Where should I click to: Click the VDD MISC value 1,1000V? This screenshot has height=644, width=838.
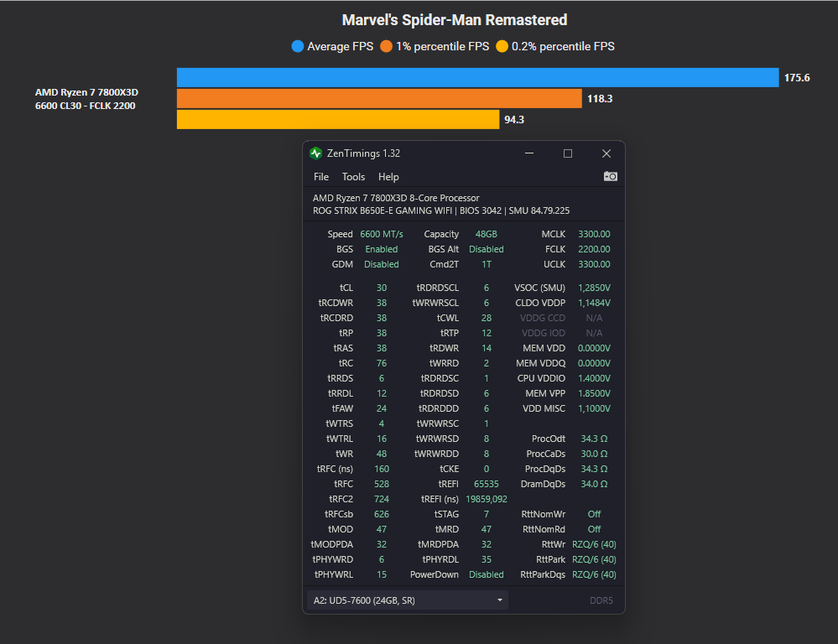[594, 408]
